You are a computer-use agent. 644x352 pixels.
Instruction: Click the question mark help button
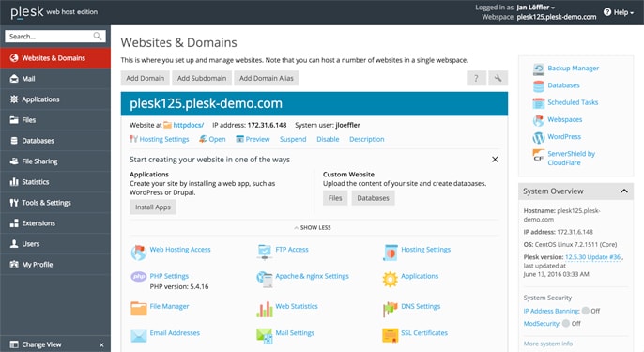pyautogui.click(x=477, y=78)
